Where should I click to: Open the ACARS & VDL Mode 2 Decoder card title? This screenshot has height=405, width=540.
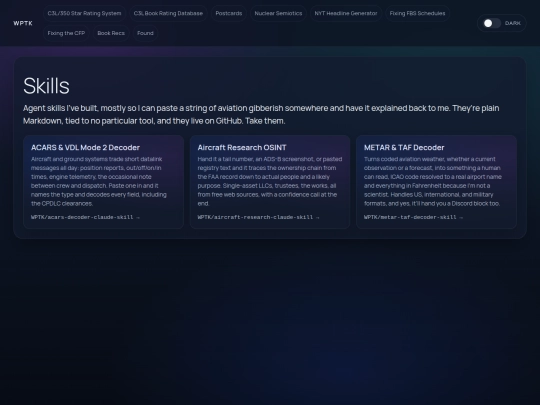tap(85, 147)
